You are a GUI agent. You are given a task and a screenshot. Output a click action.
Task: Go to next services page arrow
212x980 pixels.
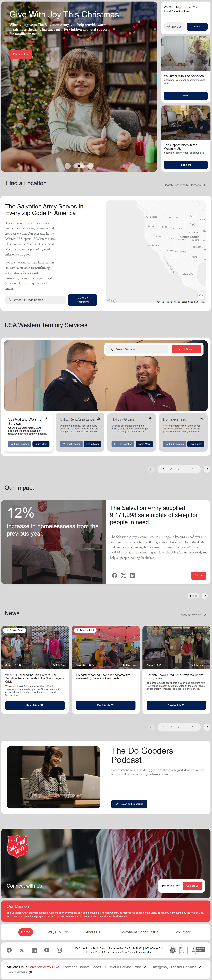tap(207, 469)
